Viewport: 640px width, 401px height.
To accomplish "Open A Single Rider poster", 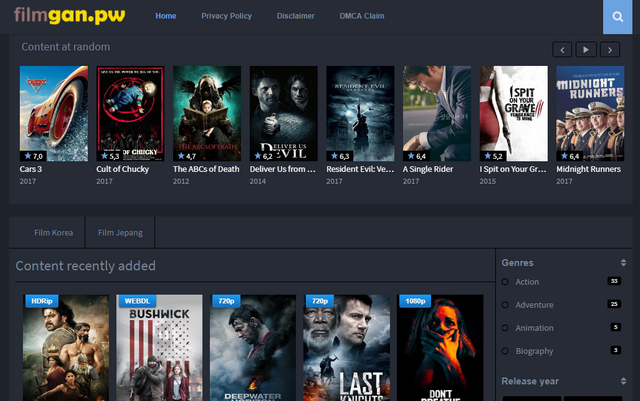I will tap(437, 114).
